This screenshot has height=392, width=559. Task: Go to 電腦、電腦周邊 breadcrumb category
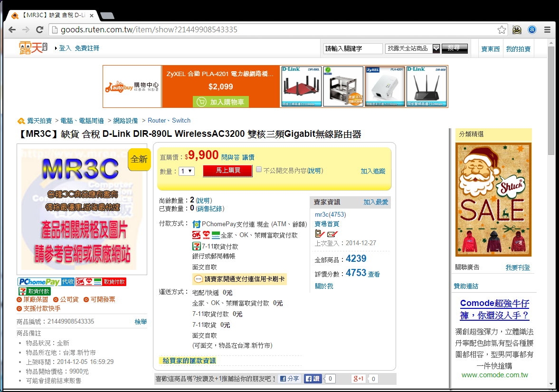pos(82,121)
